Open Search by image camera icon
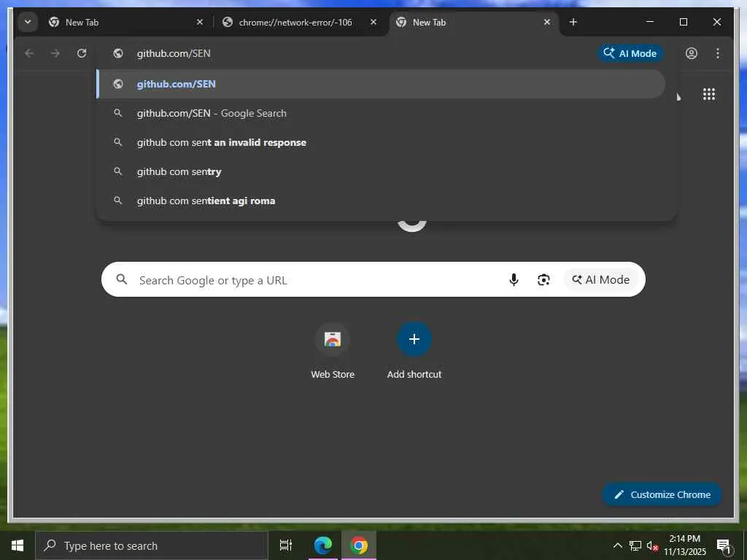This screenshot has height=560, width=747. point(543,279)
